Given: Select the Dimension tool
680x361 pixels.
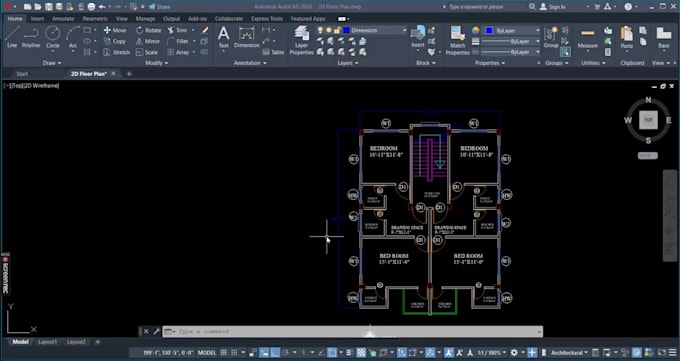Looking at the screenshot, I should tap(246, 37).
